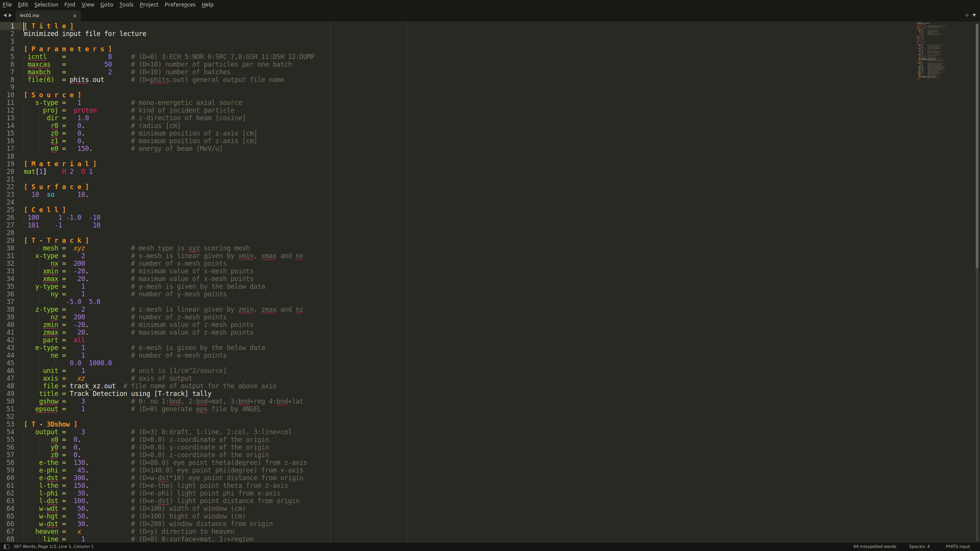Click line number 53 in gutter
The image size is (980, 551).
[10, 424]
